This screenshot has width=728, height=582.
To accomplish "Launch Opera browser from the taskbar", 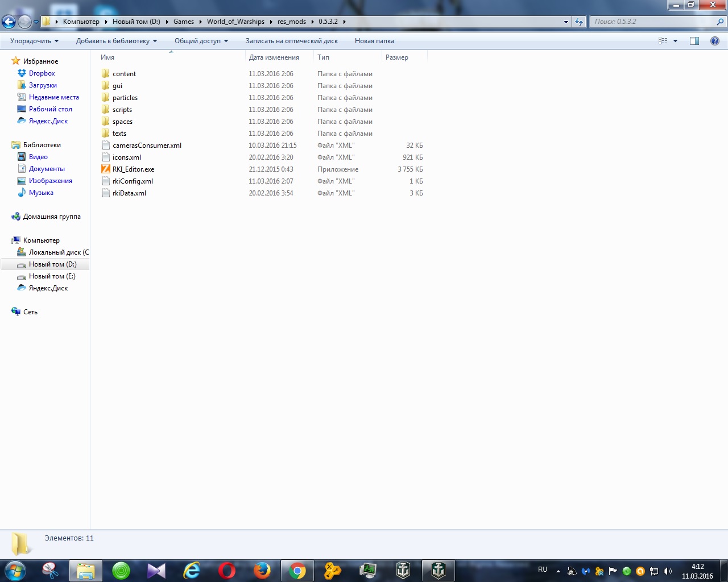I will [227, 570].
